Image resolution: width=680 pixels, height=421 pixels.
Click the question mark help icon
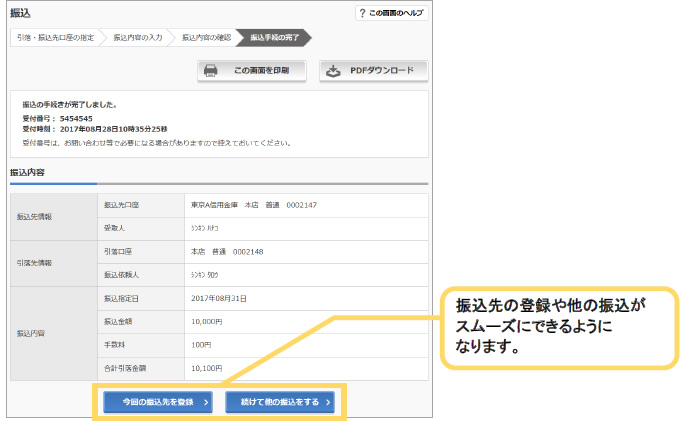(x=362, y=13)
